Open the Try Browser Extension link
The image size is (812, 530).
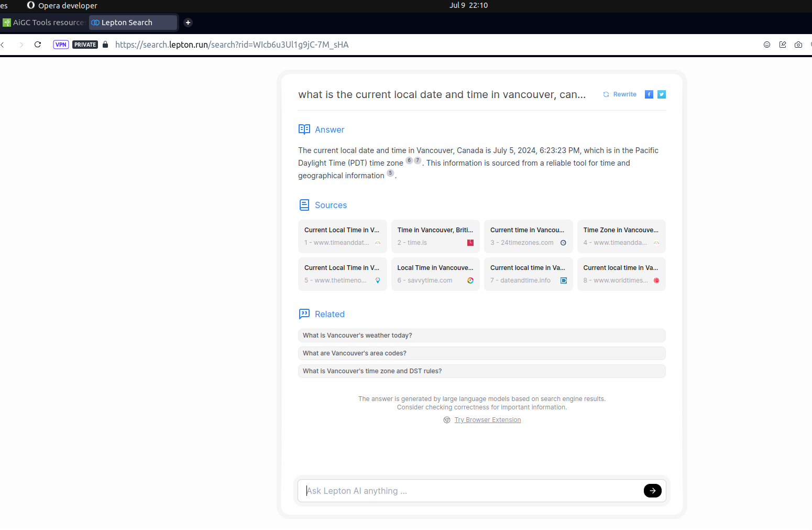pyautogui.click(x=488, y=420)
